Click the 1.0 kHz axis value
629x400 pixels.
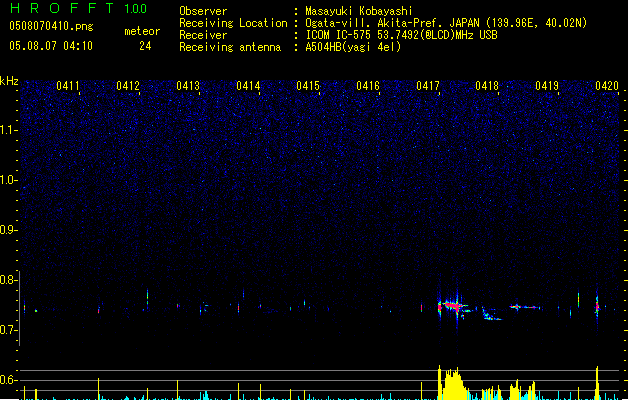(8, 180)
